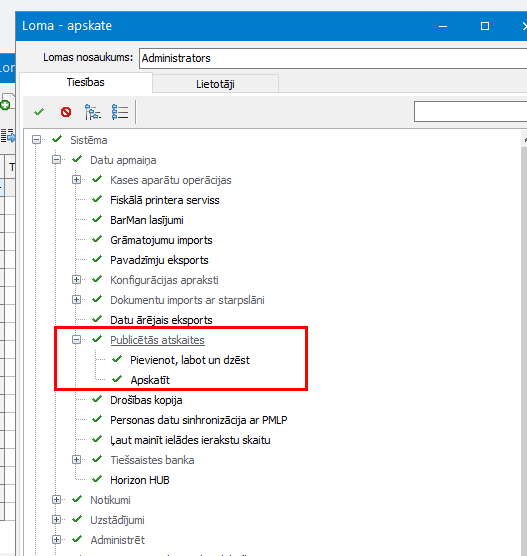Select Pievienot, labot un dzēst item
This screenshot has height=556, width=527.
[190, 360]
